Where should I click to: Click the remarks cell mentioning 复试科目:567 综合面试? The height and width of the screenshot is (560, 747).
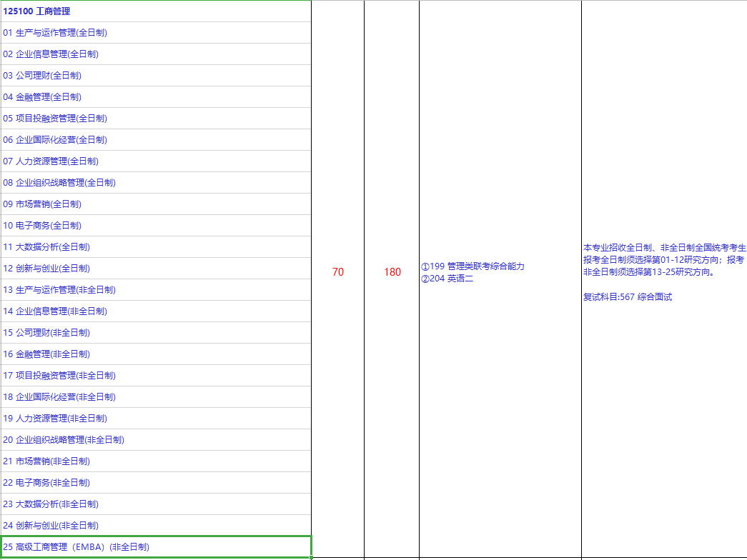(663, 272)
